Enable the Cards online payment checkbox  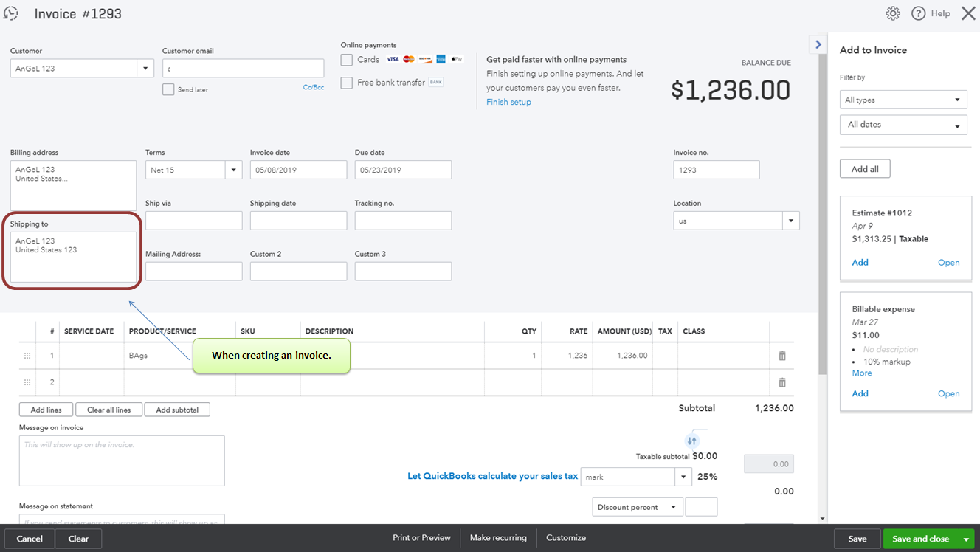coord(347,60)
